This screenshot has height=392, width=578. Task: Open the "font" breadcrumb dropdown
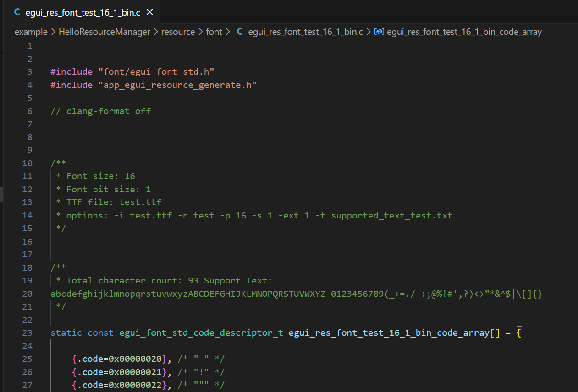click(x=214, y=32)
